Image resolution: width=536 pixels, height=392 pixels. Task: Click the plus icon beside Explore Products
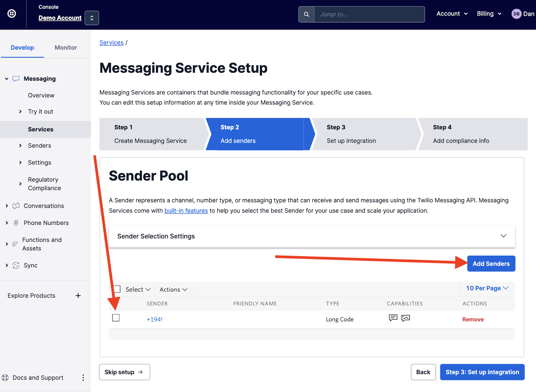(x=78, y=296)
